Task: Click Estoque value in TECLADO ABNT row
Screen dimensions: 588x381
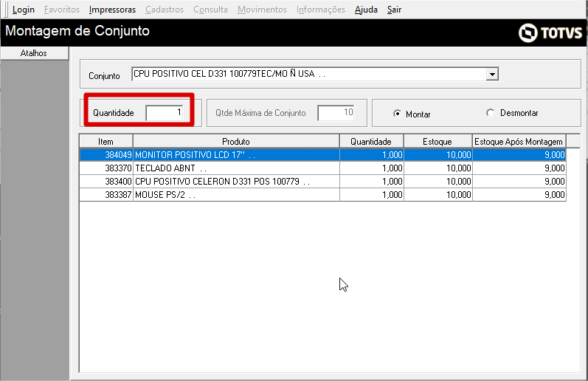Action: click(458, 168)
